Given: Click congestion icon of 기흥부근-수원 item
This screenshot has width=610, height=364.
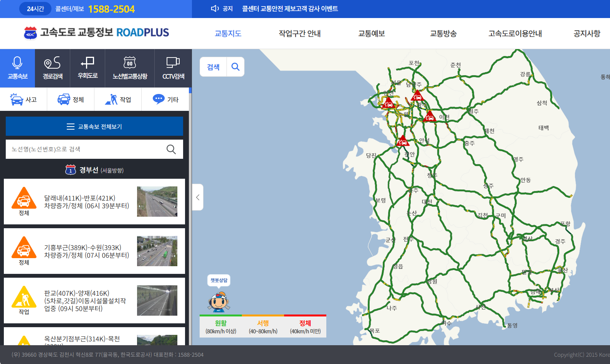Looking at the screenshot, I should (24, 247).
